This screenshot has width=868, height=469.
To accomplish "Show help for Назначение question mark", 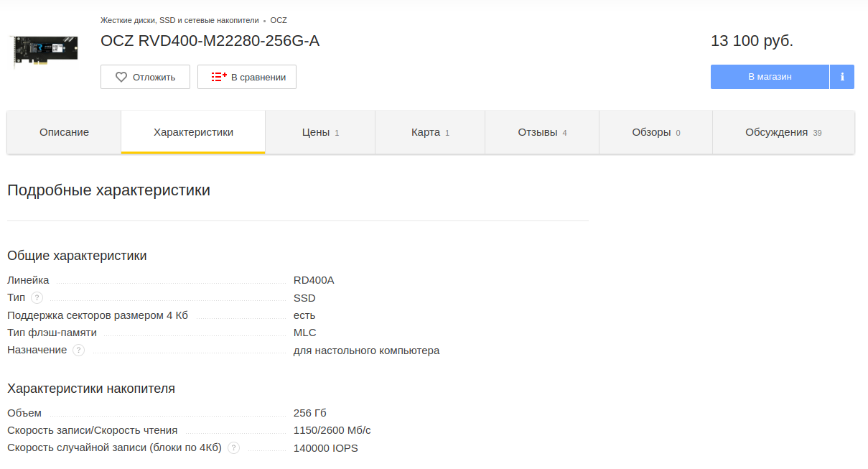I will point(79,350).
